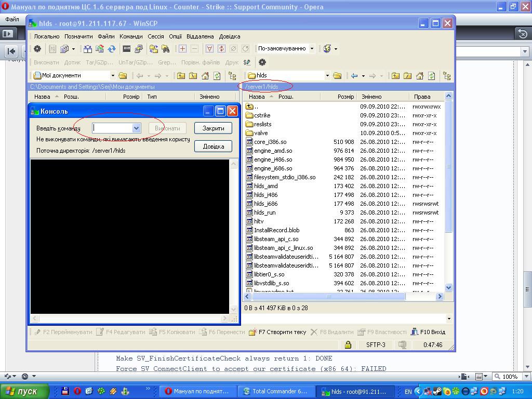532x399 pixels.
Task: Expand the hlds remote directory dropdown
Action: coord(327,75)
